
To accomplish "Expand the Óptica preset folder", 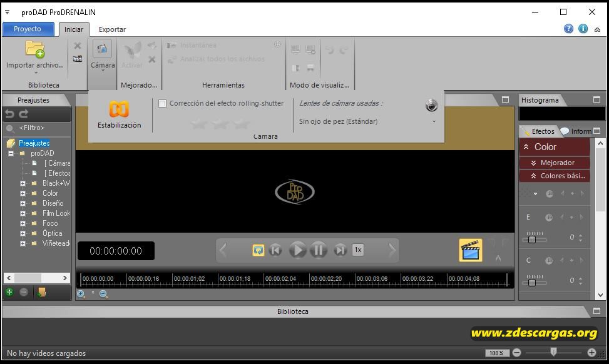I will 23,234.
